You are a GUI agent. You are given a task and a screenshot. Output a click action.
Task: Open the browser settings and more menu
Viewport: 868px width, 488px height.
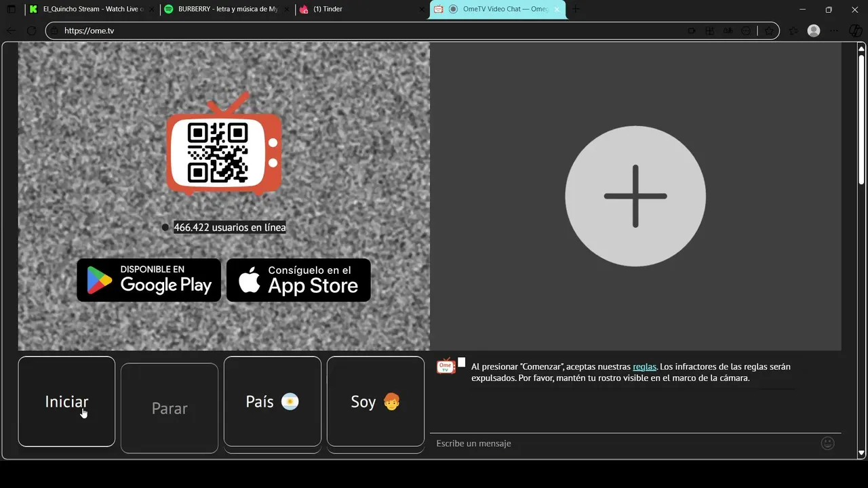(x=835, y=30)
